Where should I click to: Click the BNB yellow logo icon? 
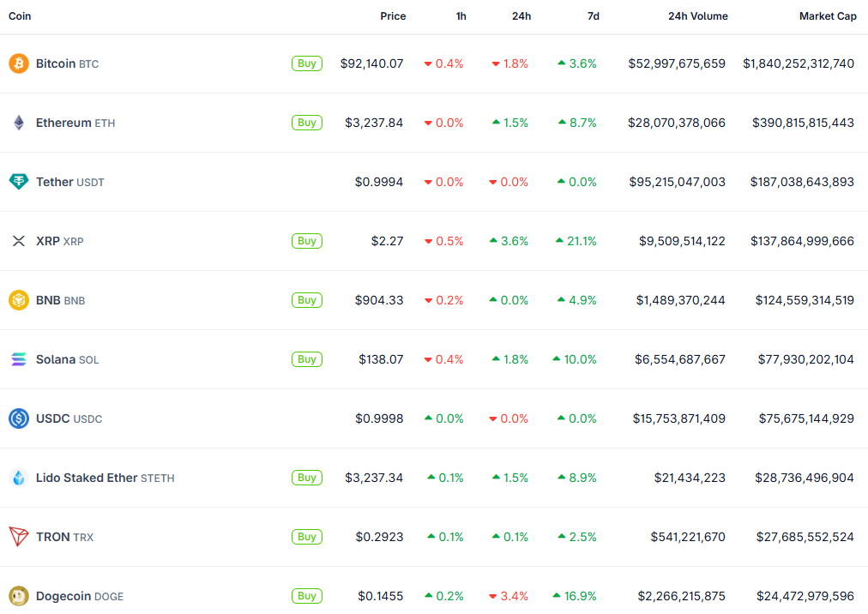point(19,300)
